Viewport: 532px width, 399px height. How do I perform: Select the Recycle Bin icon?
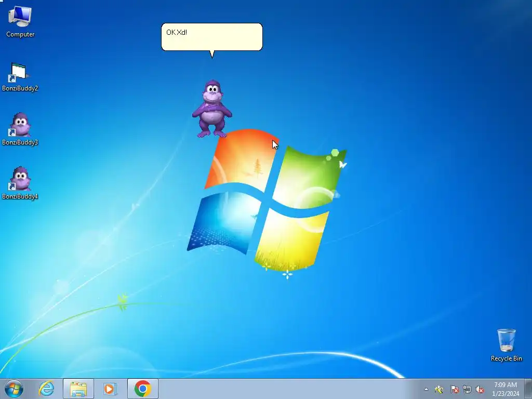point(506,345)
